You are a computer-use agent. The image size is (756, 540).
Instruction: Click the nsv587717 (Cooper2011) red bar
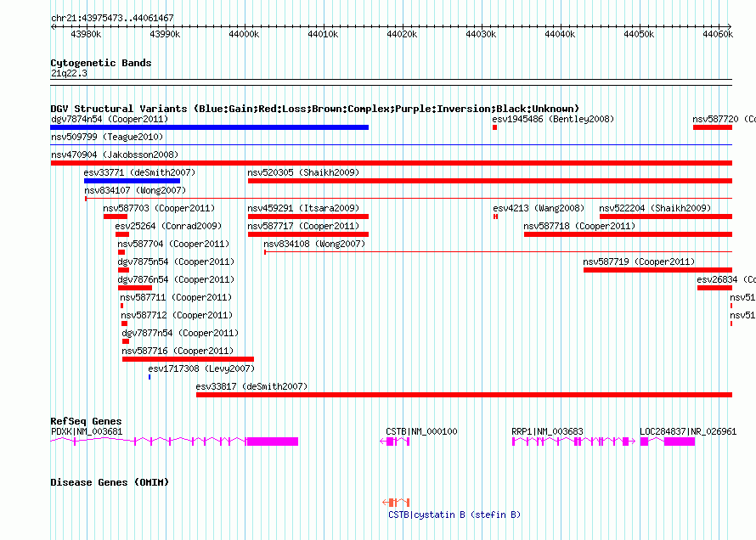pyautogui.click(x=308, y=234)
